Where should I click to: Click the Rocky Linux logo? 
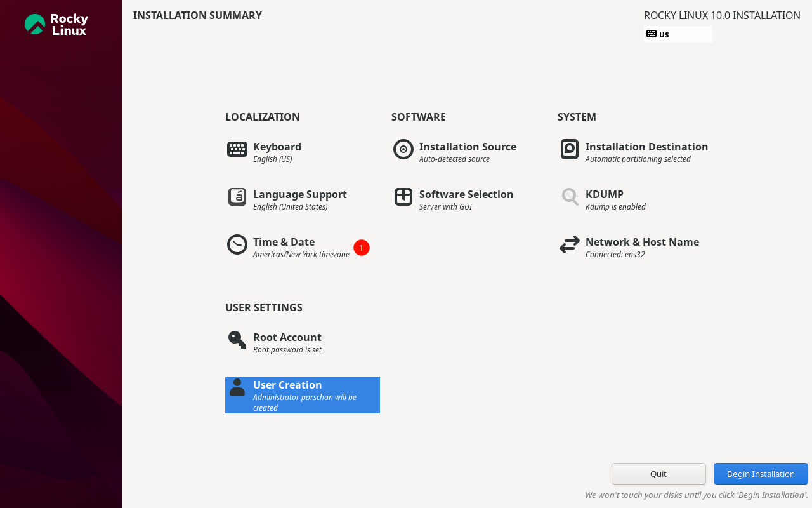56,24
